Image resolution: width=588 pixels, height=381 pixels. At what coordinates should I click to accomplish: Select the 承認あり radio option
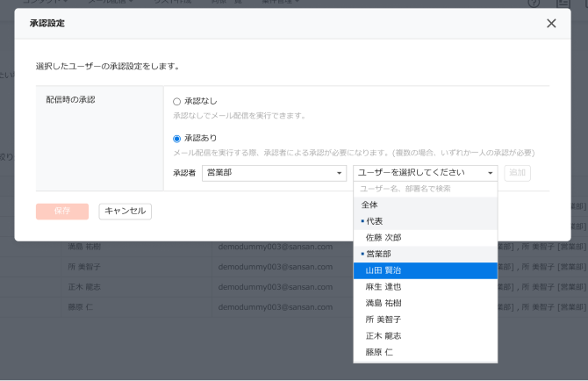pyautogui.click(x=176, y=139)
